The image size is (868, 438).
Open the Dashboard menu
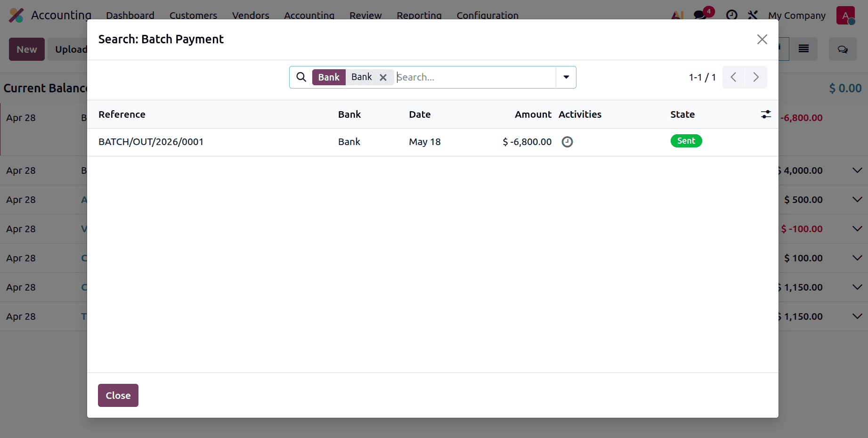click(x=130, y=15)
